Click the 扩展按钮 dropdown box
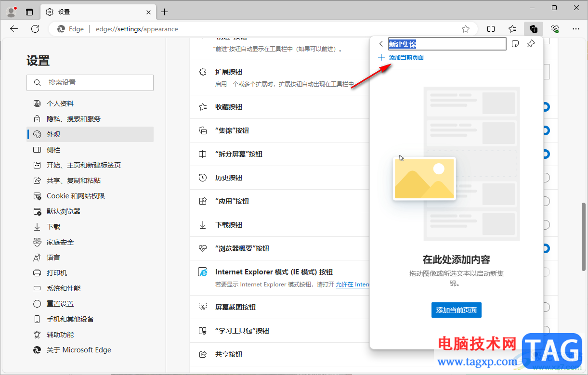Viewport: 588px width, 375px height. tap(547, 72)
